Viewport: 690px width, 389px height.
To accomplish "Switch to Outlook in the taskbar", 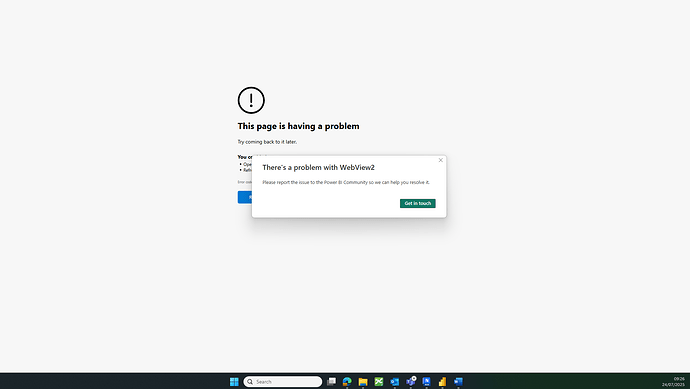I will coord(395,382).
